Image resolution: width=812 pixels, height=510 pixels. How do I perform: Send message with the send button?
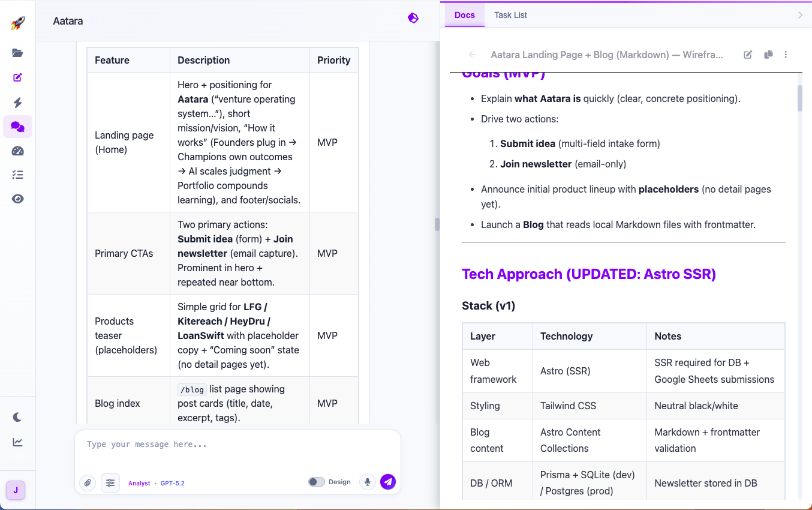388,482
